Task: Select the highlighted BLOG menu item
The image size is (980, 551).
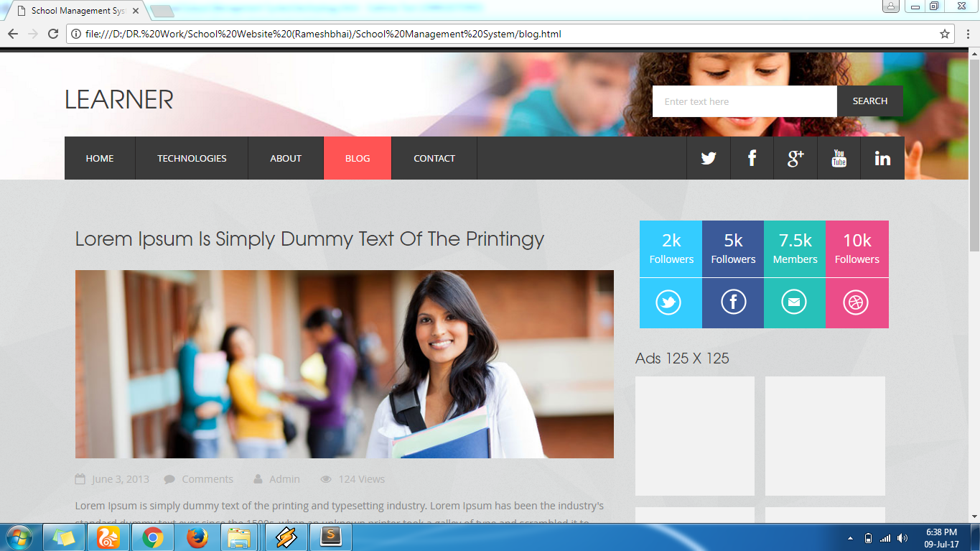Action: pyautogui.click(x=358, y=158)
